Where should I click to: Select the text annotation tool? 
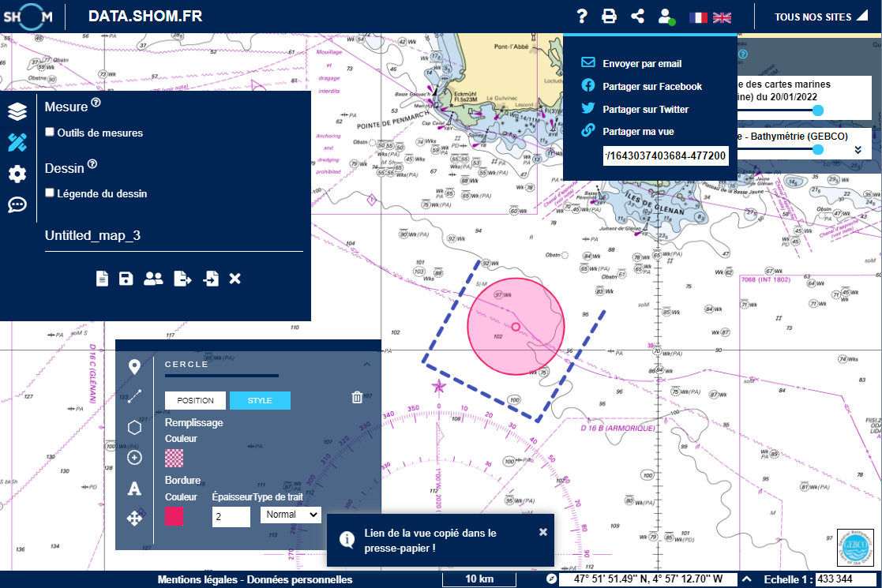click(134, 489)
